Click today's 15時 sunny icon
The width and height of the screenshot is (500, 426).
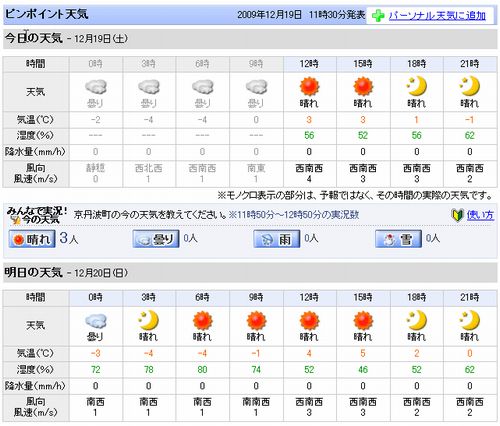coord(363,86)
